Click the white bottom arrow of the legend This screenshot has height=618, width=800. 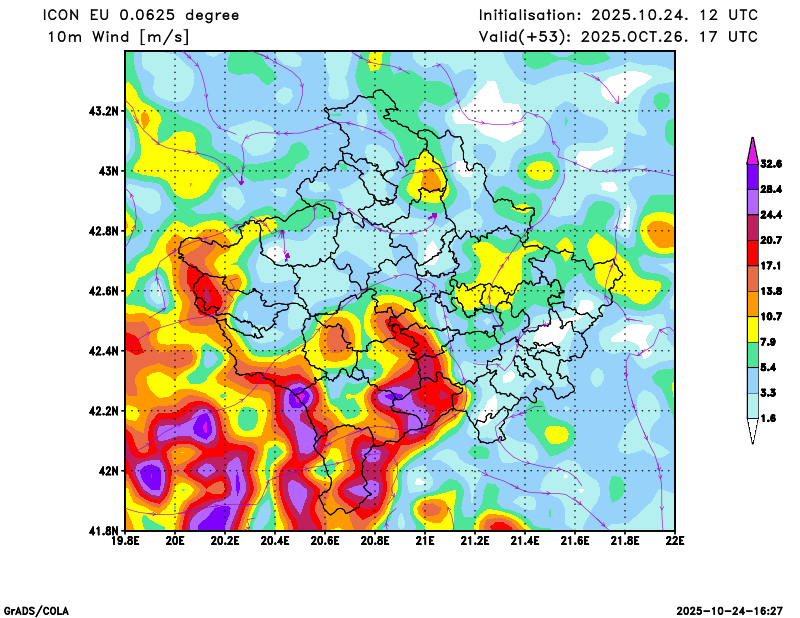coord(752,431)
